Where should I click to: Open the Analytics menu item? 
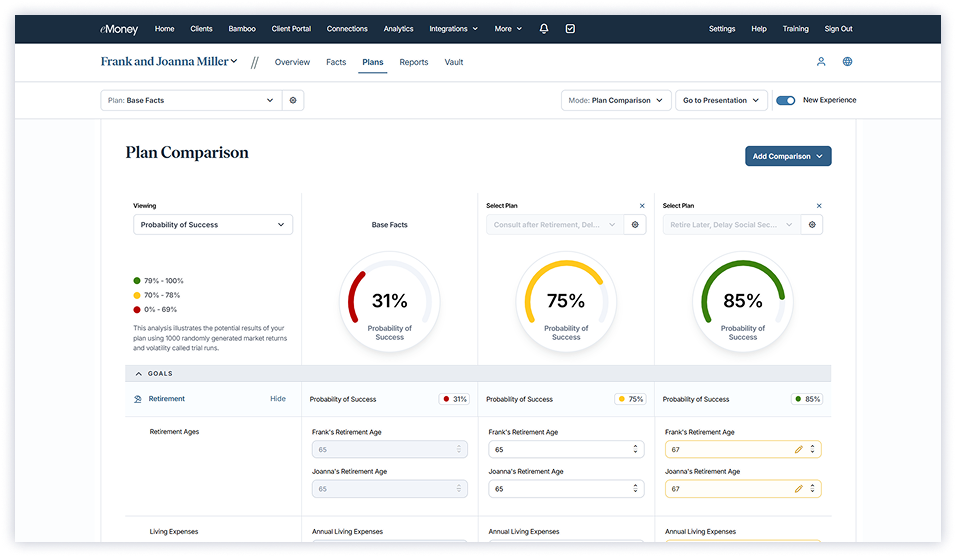398,29
